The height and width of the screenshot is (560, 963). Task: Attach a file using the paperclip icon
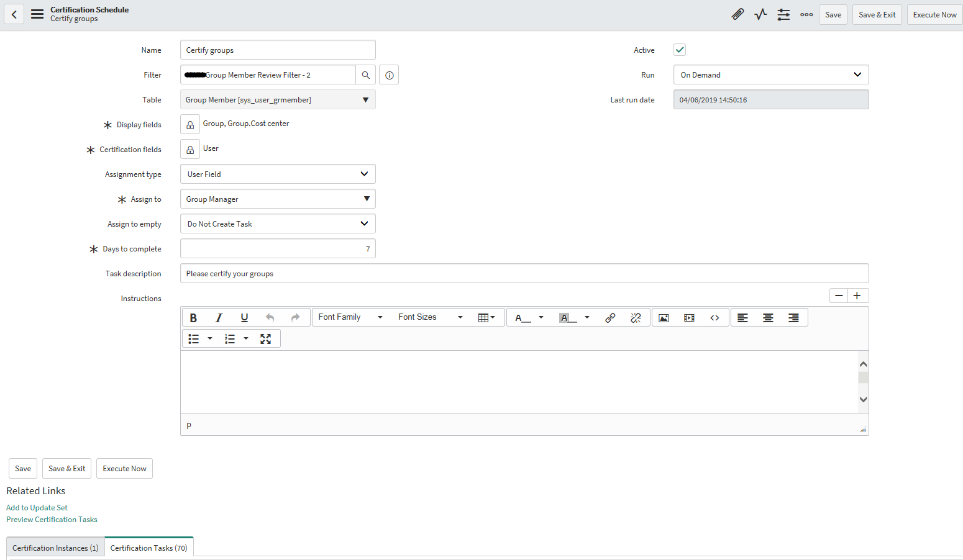pyautogui.click(x=737, y=14)
